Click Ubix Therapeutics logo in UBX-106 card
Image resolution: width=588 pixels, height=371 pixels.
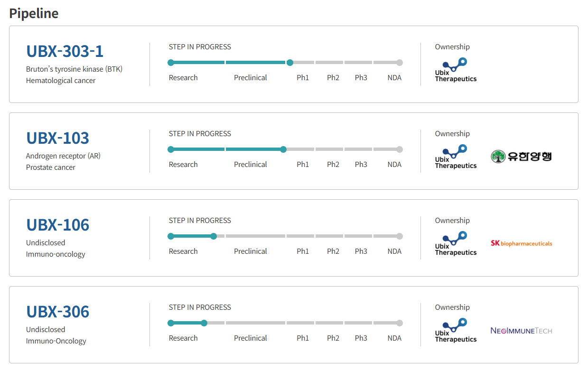pyautogui.click(x=455, y=243)
